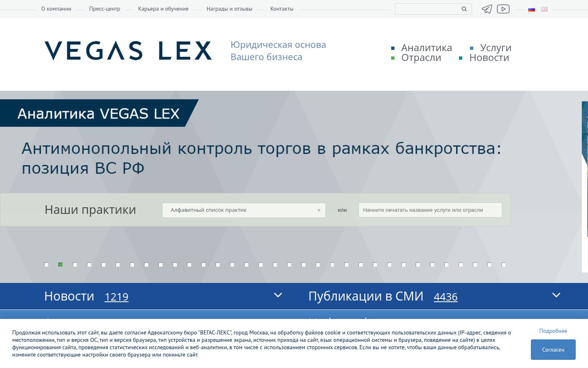
Task: Go to Отрасли section in main navigation
Action: click(x=421, y=58)
